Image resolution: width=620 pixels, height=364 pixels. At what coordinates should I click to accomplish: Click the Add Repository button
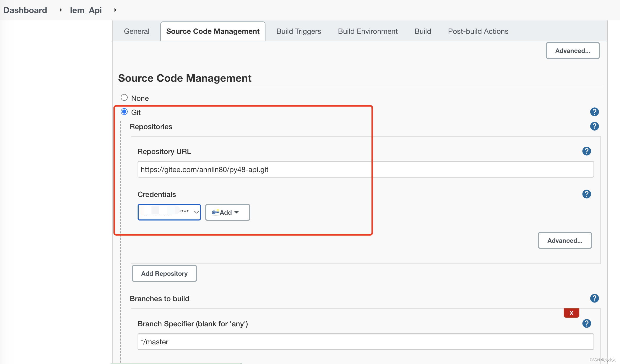point(164,273)
